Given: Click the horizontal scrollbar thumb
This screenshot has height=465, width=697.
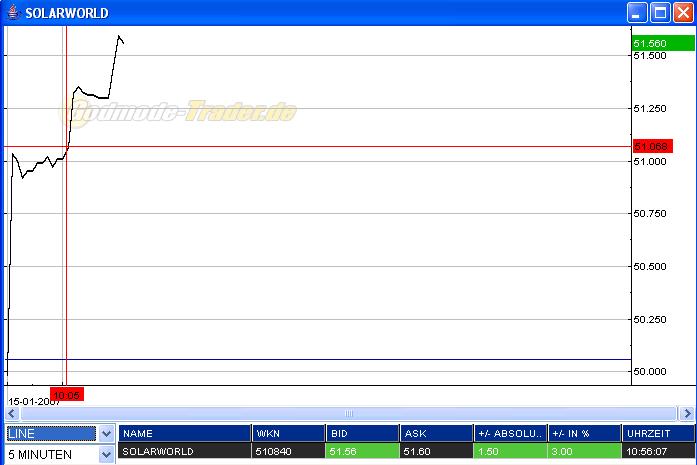Looking at the screenshot, I should point(349,413).
